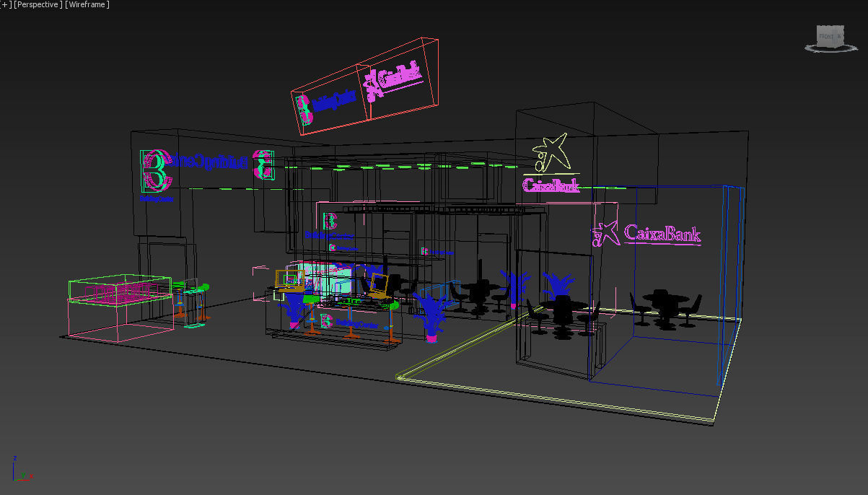Open the Perspective point-of-view viewport menu
Image resolution: width=868 pixels, height=495 pixels.
[x=38, y=5]
